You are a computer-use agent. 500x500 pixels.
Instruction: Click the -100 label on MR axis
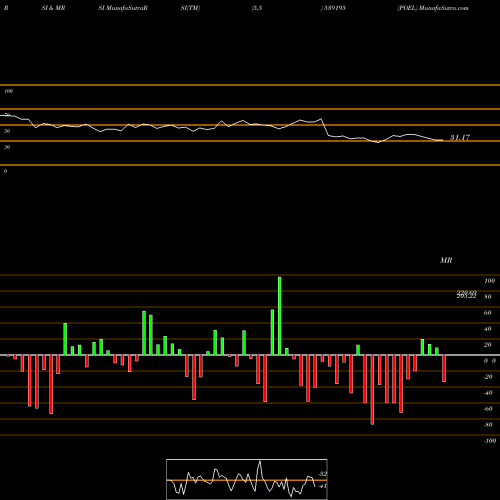490,441
